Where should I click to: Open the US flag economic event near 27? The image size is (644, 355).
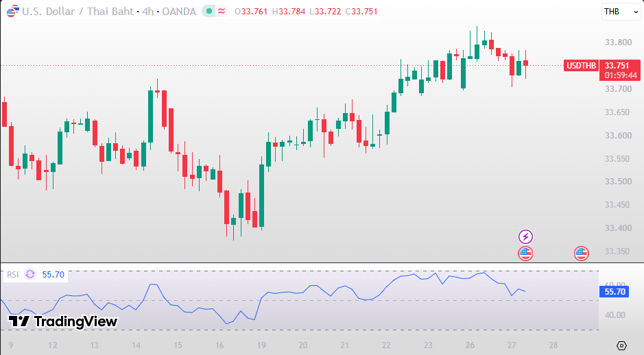coord(525,254)
